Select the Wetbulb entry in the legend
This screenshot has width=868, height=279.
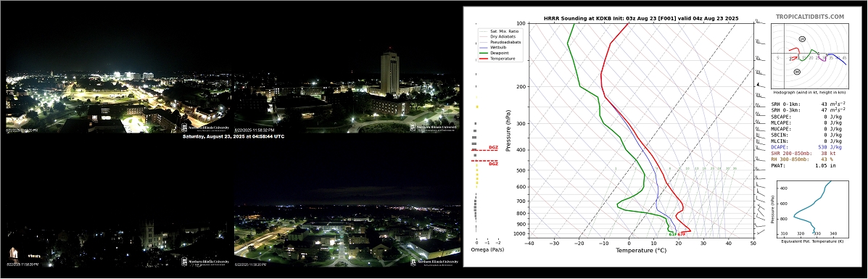tap(495, 48)
